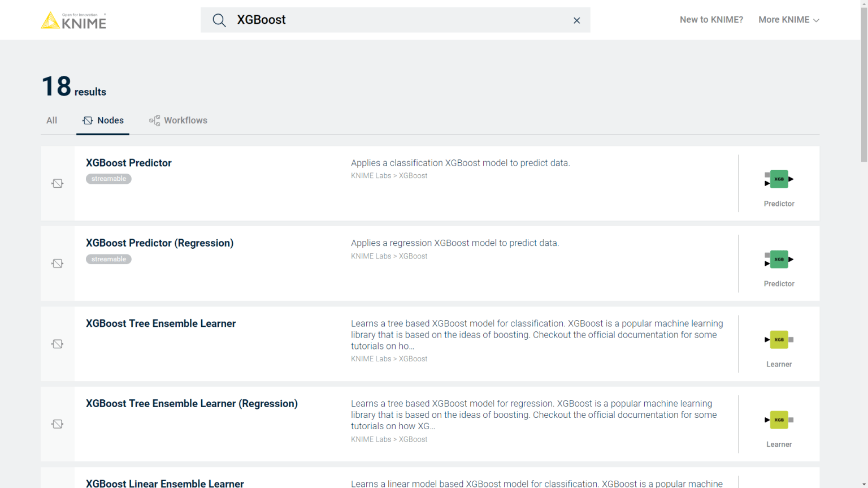This screenshot has height=488, width=868.
Task: Click node type icon beside XGBoost Predictor
Action: pos(58,183)
